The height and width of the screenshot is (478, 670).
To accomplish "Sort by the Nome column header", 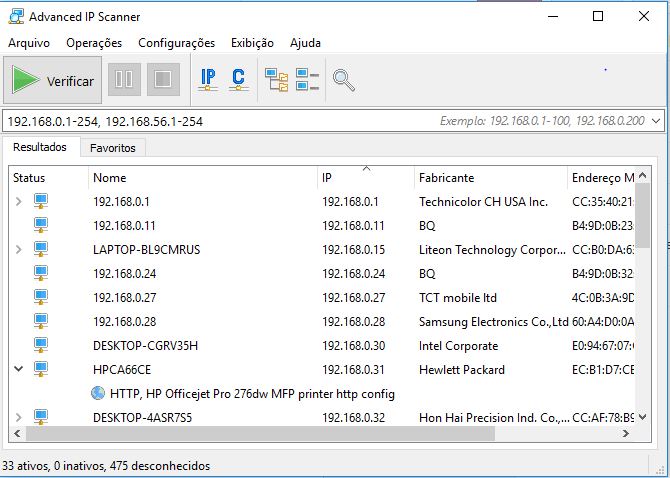I will click(109, 178).
